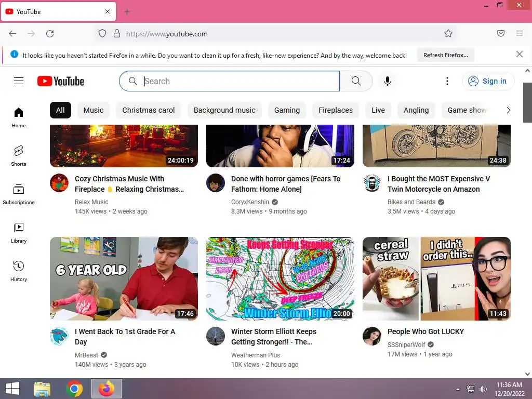Image resolution: width=532 pixels, height=399 pixels.
Task: Click the search magnifier button
Action: coord(356,81)
